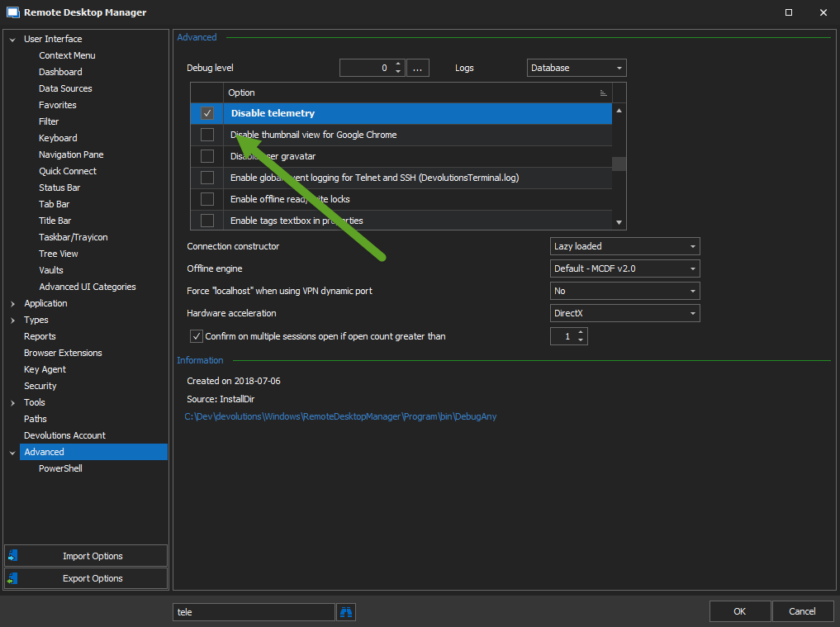
Task: Select Tab Bar settings
Action: [55, 204]
